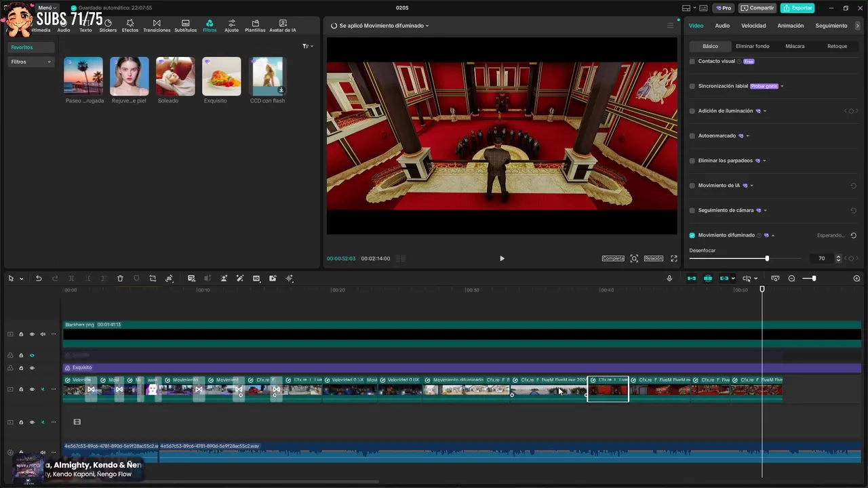Uncheck the Movimiento difuminado checkbox

(692, 235)
